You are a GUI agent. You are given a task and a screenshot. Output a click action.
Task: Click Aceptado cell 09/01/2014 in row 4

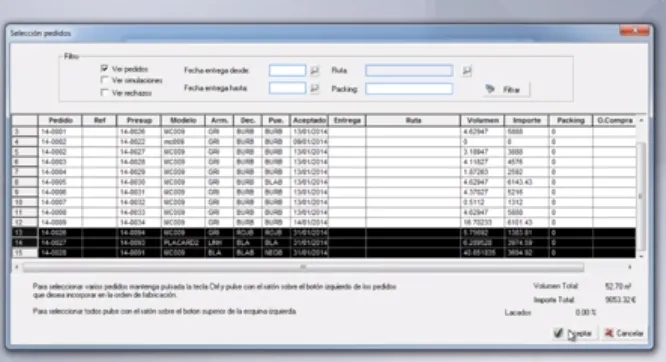(x=309, y=141)
